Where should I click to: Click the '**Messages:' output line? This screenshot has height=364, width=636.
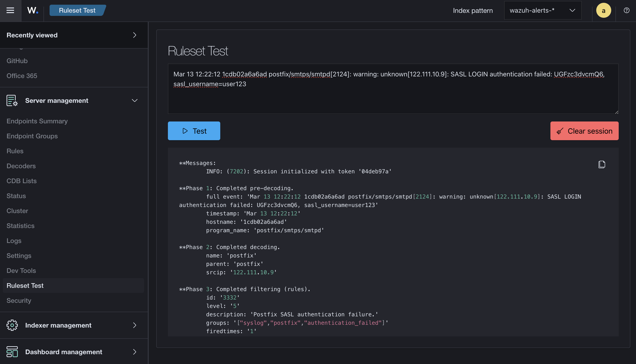(x=197, y=163)
